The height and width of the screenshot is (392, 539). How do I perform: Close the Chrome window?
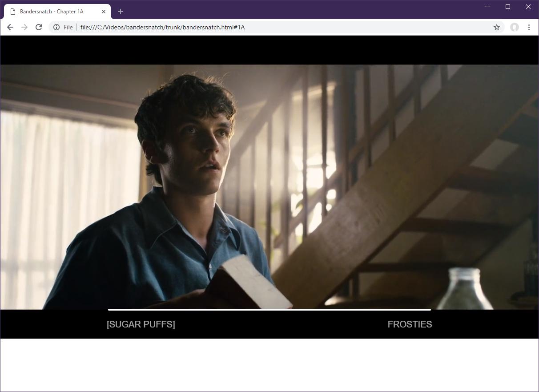point(528,7)
